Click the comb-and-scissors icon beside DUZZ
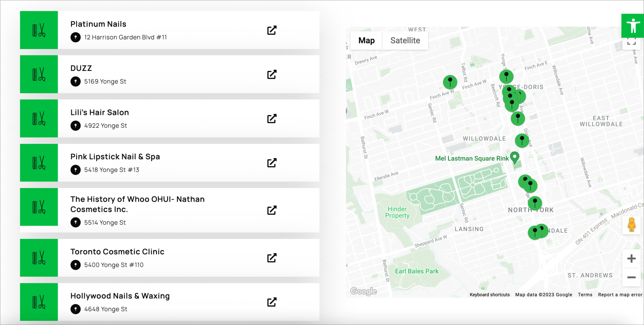The image size is (644, 325). 39,74
